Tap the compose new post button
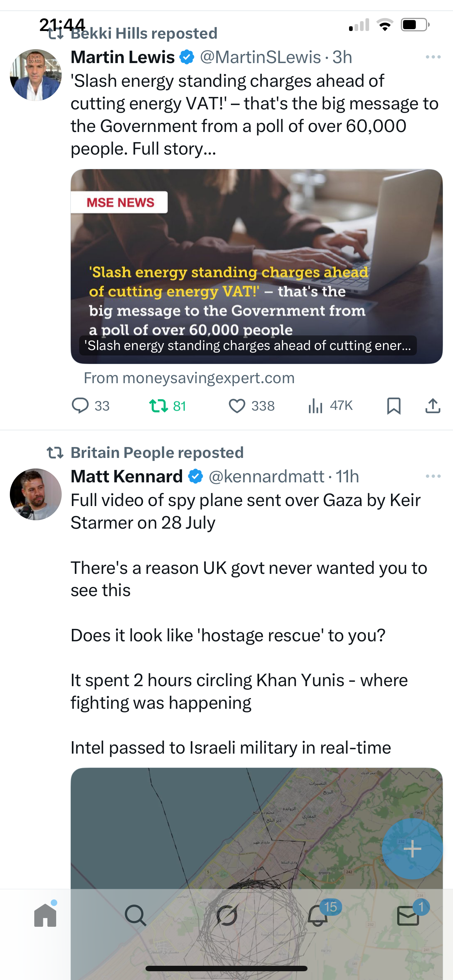The width and height of the screenshot is (453, 980). [x=412, y=849]
